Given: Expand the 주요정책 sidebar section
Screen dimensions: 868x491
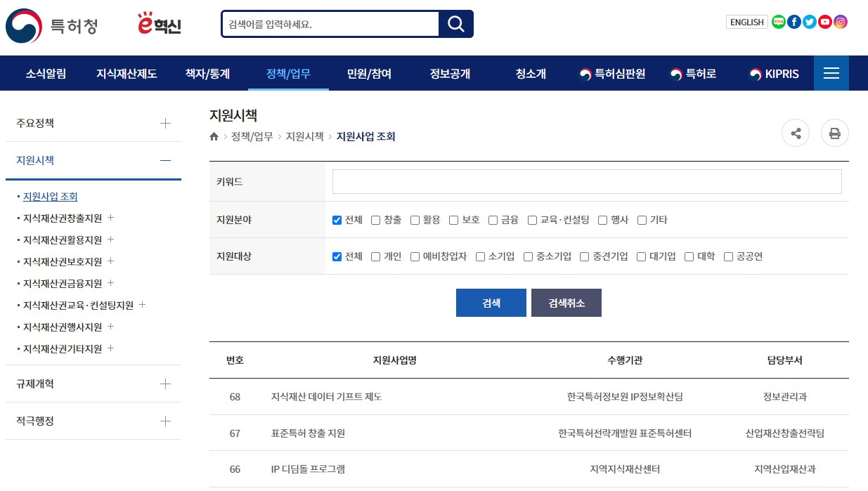Looking at the screenshot, I should (165, 122).
